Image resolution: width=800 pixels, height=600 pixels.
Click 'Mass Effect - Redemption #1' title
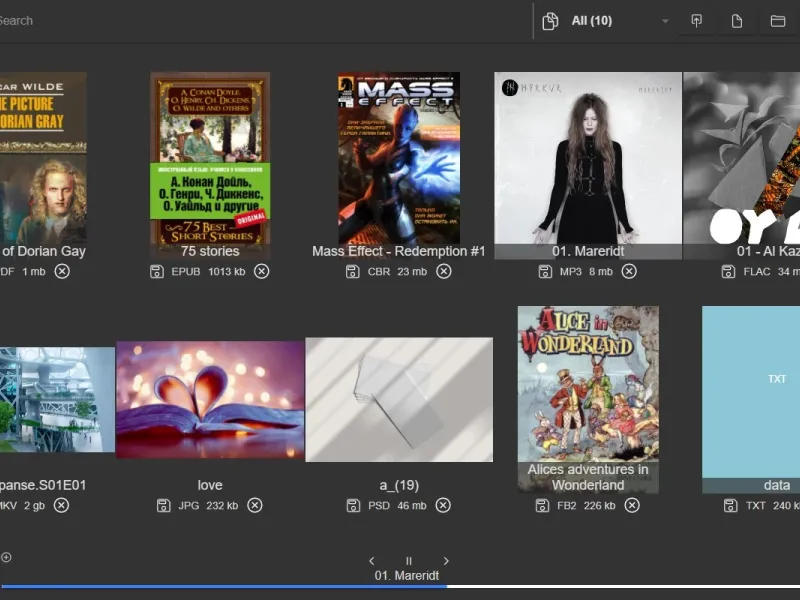(x=398, y=251)
